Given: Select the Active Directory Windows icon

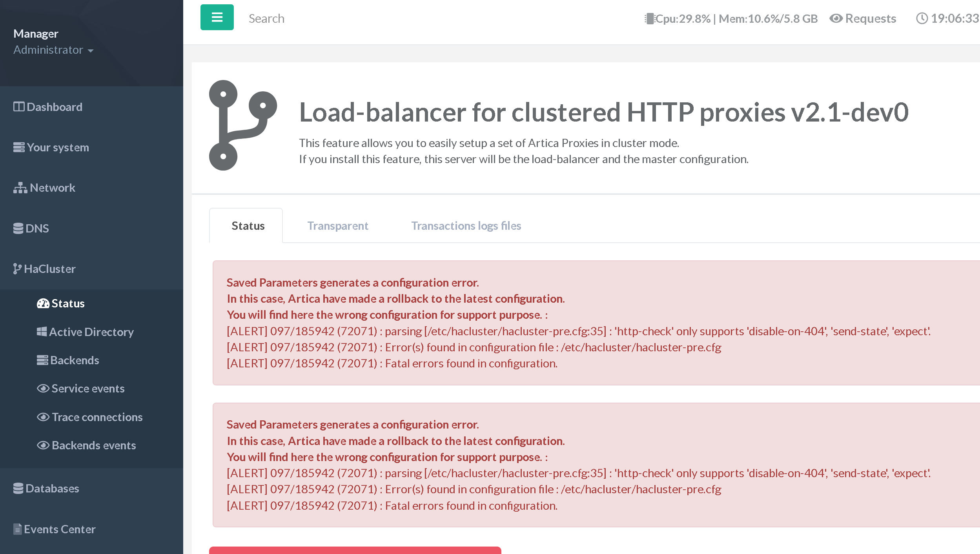Looking at the screenshot, I should pos(42,332).
